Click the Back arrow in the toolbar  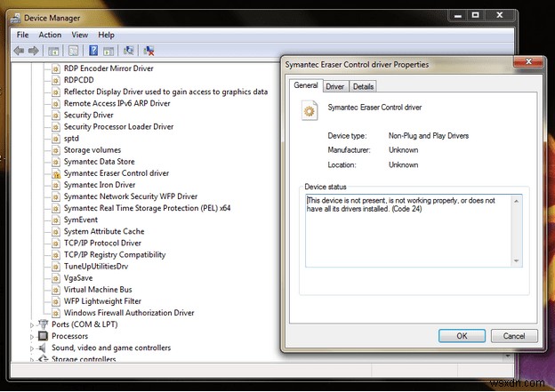[x=20, y=51]
